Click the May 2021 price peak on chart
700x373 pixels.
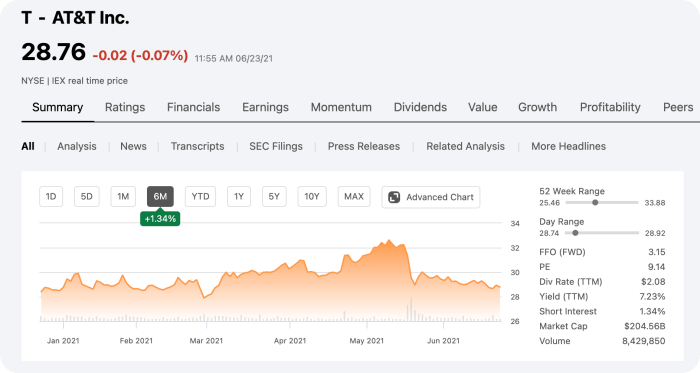(x=389, y=240)
